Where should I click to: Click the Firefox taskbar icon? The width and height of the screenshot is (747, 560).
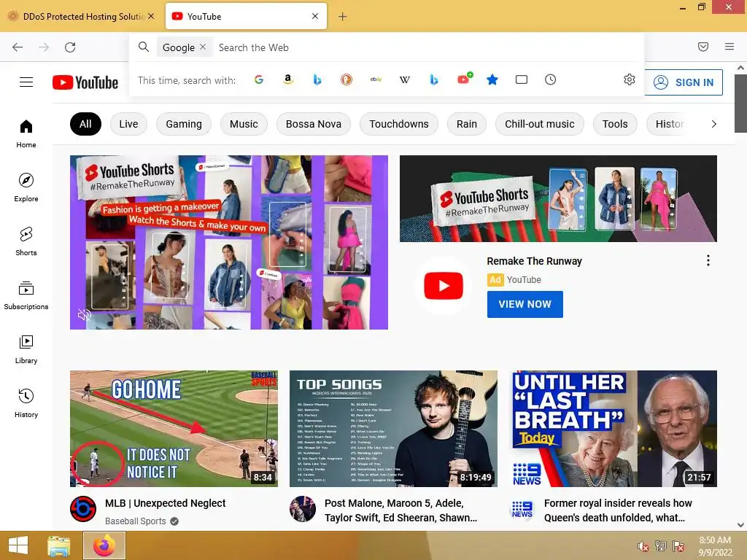104,545
